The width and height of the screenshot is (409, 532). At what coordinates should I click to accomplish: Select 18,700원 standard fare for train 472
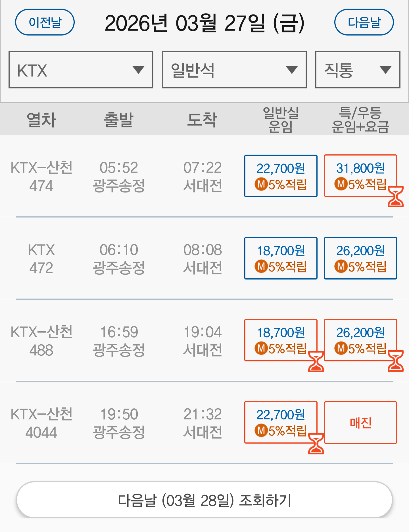281,258
